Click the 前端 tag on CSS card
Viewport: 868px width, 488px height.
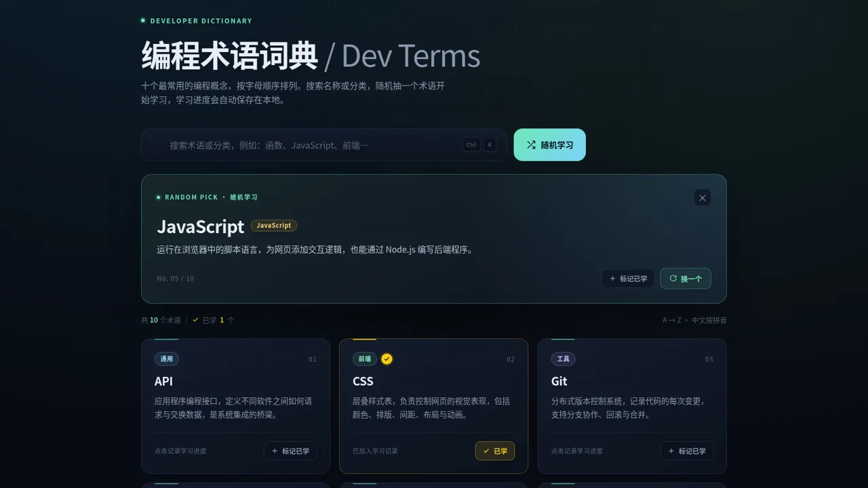click(365, 359)
